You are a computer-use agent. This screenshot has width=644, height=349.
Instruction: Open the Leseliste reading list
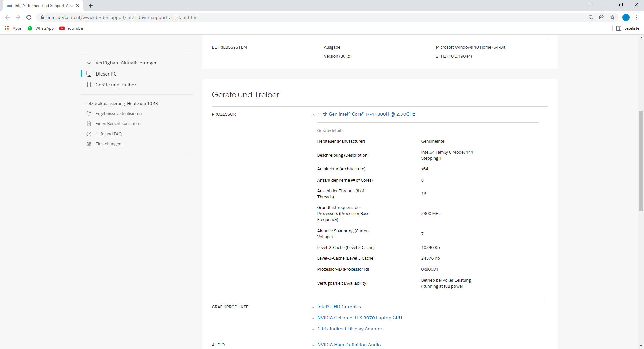pyautogui.click(x=628, y=28)
